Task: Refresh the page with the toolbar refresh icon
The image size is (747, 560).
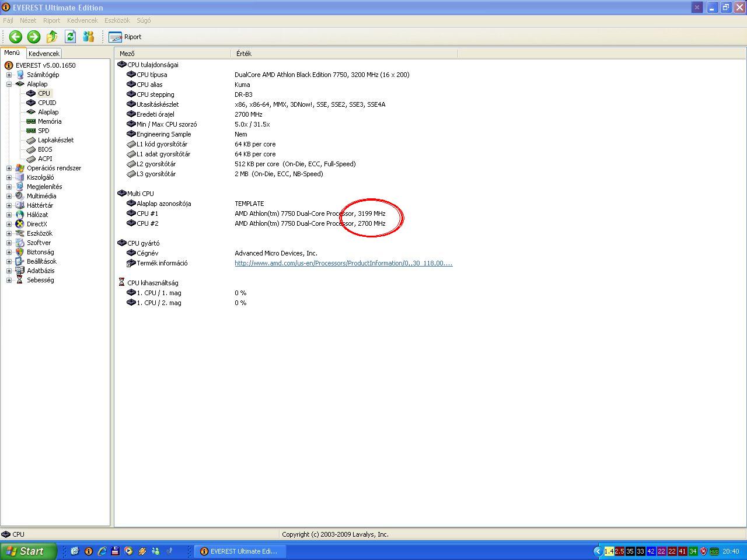Action: point(70,37)
